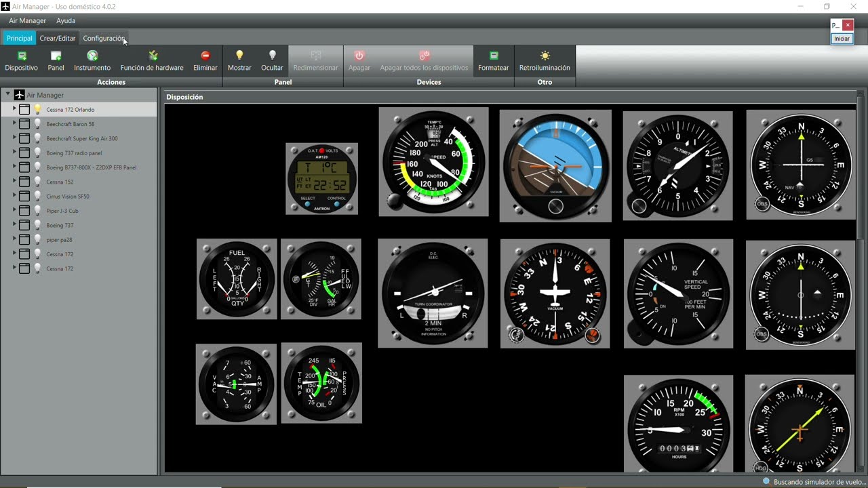Toggle light bulb for piper pa28
The width and height of the screenshot is (868, 488).
point(38,239)
